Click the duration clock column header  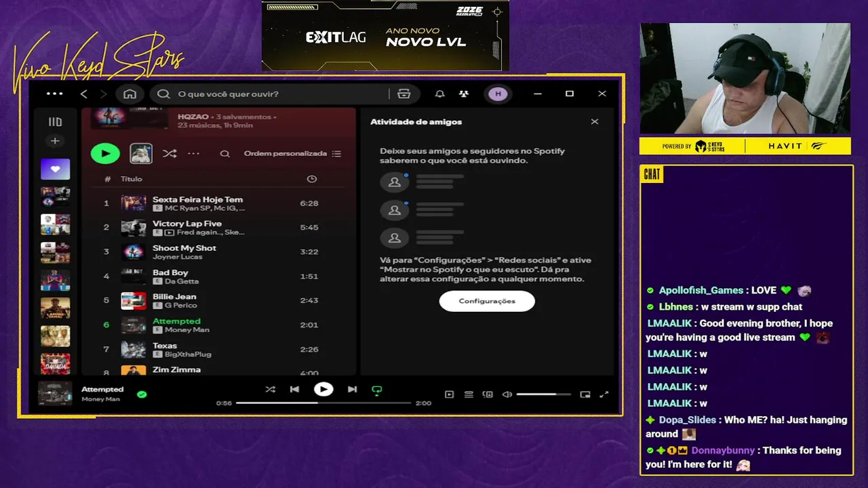(312, 179)
